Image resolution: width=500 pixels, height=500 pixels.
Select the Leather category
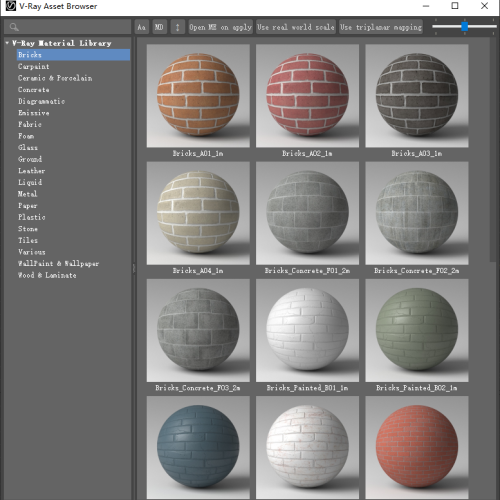[31, 171]
